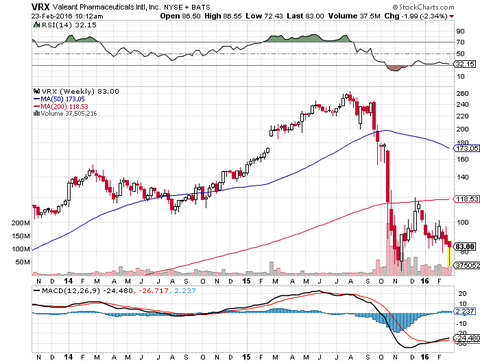Image resolution: width=480 pixels, height=363 pixels.
Task: Click the Open 86.50 value
Action: tap(180, 16)
